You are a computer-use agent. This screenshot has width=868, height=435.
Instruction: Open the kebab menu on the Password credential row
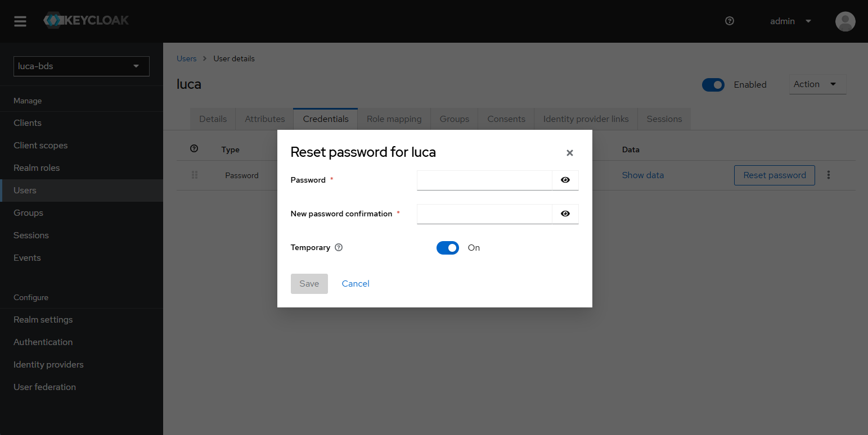coord(829,175)
